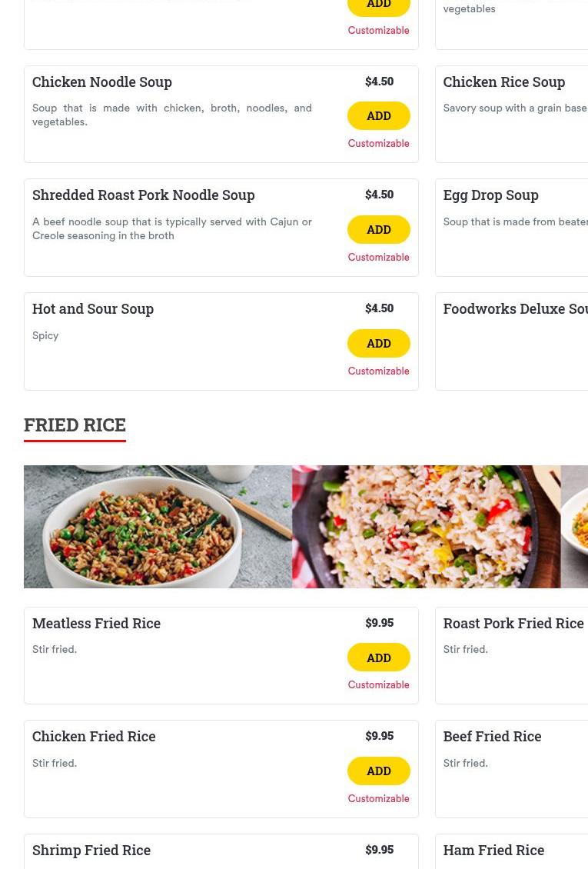
Task: Customize the Chicken Noodle Soup
Action: (x=378, y=144)
